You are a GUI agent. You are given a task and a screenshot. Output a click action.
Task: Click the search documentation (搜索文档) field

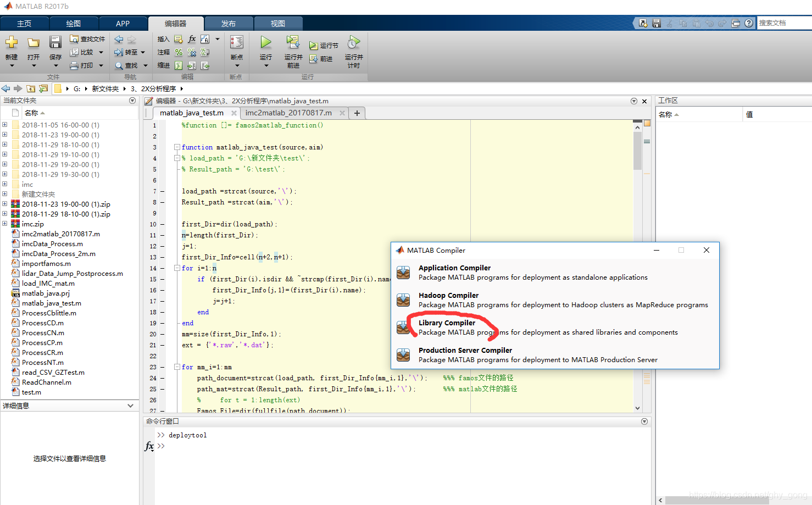pyautogui.click(x=785, y=23)
